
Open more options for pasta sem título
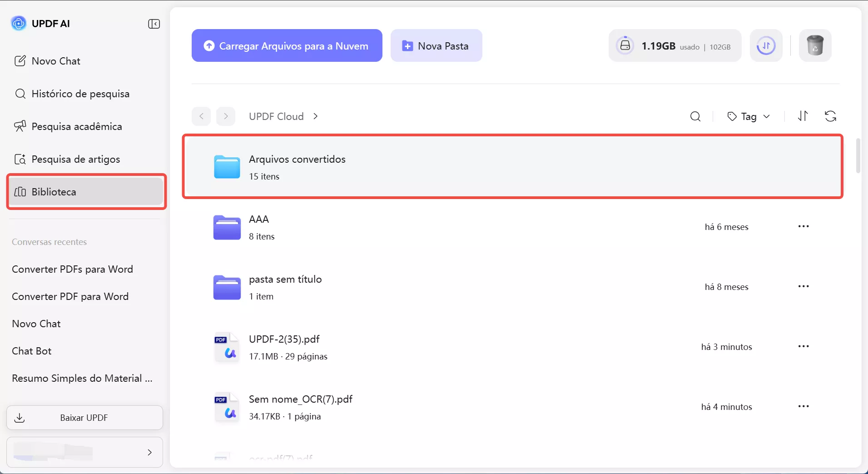(x=804, y=286)
